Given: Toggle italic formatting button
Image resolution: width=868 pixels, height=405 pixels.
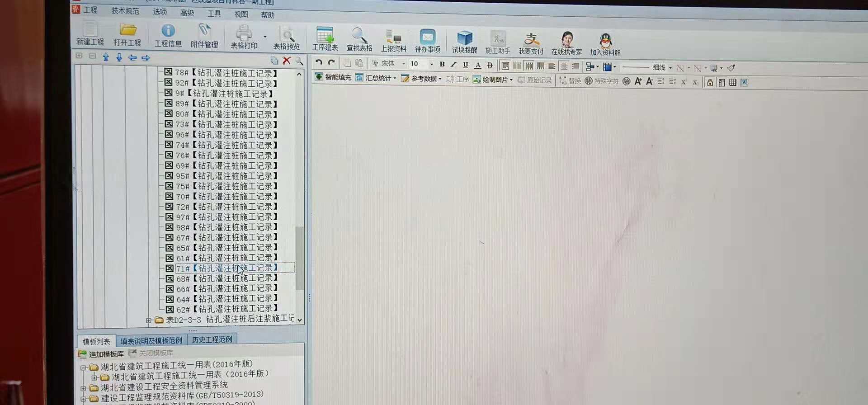Looking at the screenshot, I should point(453,65).
